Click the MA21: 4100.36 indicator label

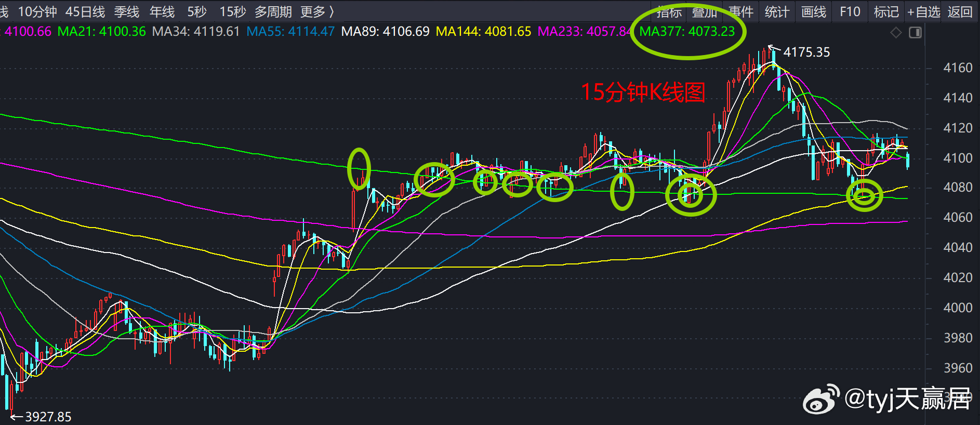click(101, 31)
